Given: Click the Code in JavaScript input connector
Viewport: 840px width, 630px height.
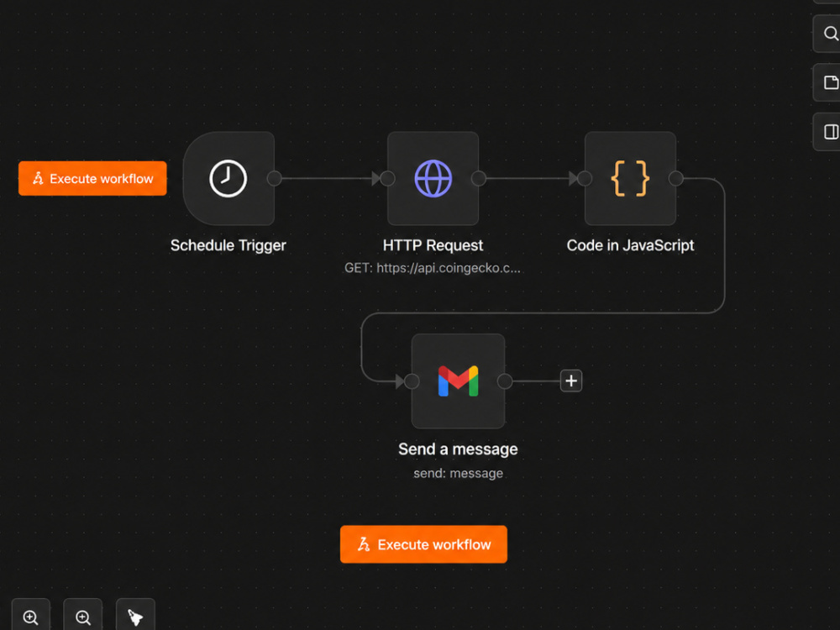Looking at the screenshot, I should click(585, 178).
